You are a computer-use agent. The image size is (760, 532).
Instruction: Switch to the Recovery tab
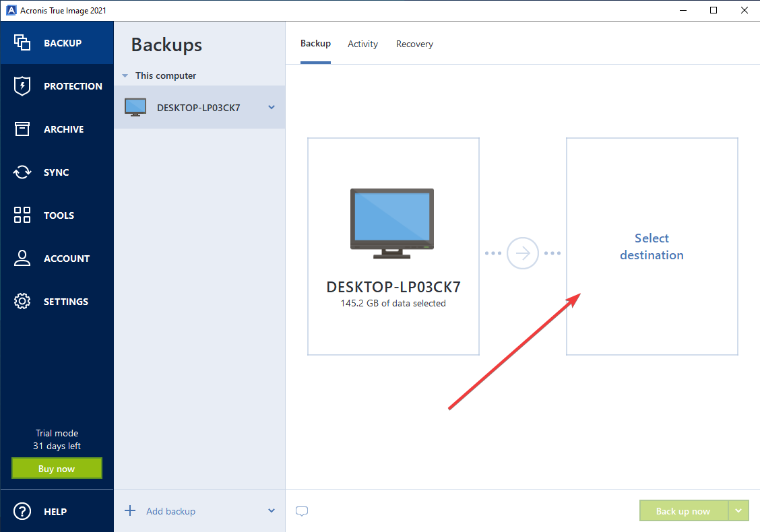click(414, 44)
